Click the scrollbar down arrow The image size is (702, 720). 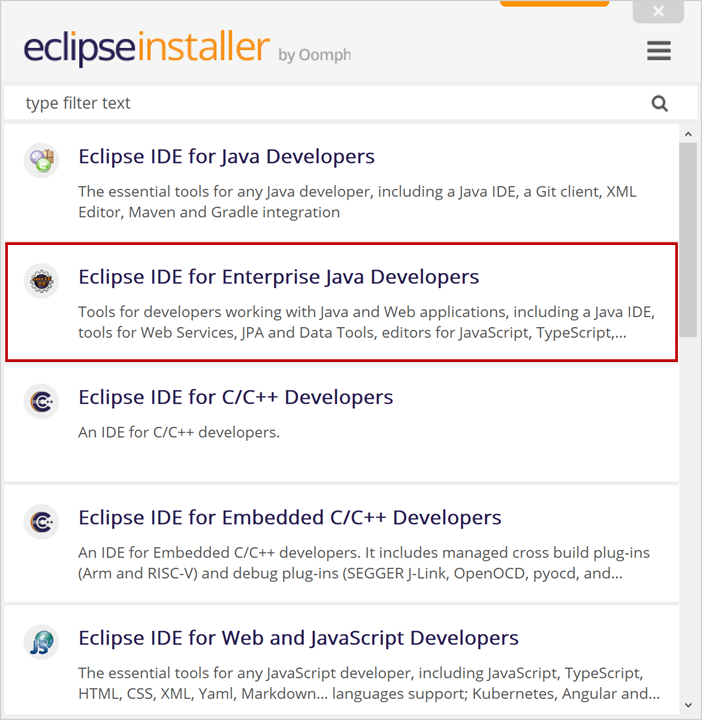pos(688,705)
